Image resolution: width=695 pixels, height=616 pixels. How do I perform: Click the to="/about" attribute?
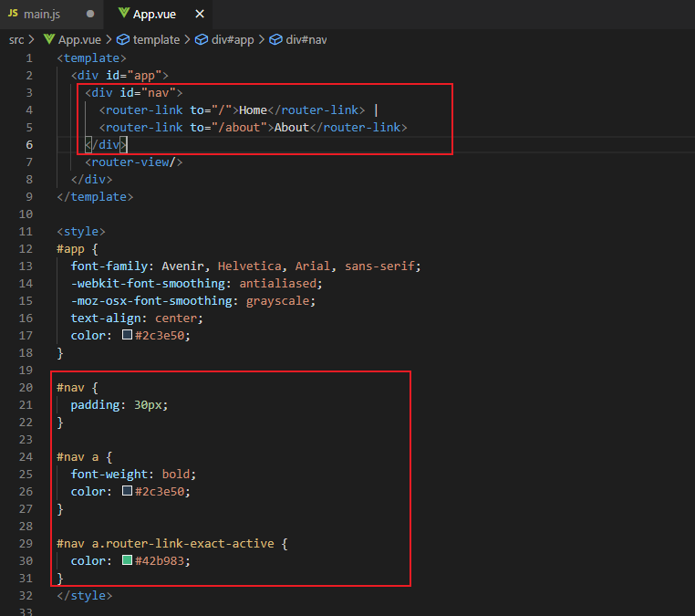tap(228, 127)
